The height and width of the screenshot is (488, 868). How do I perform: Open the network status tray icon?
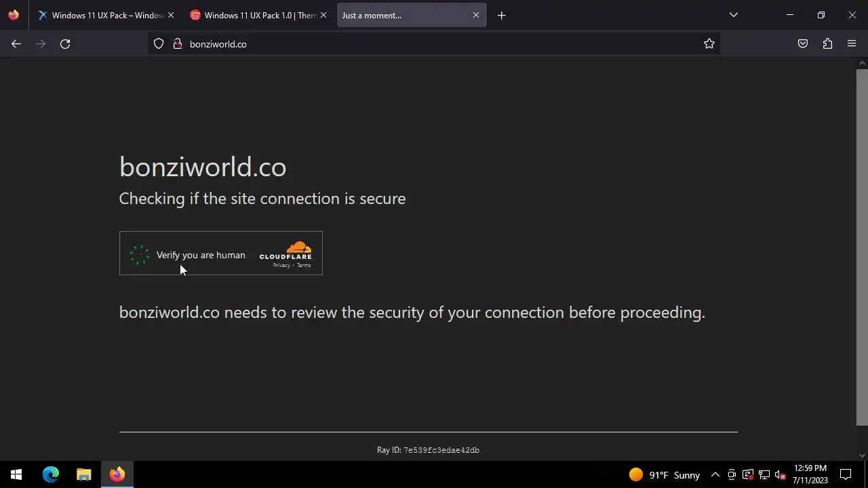(764, 475)
